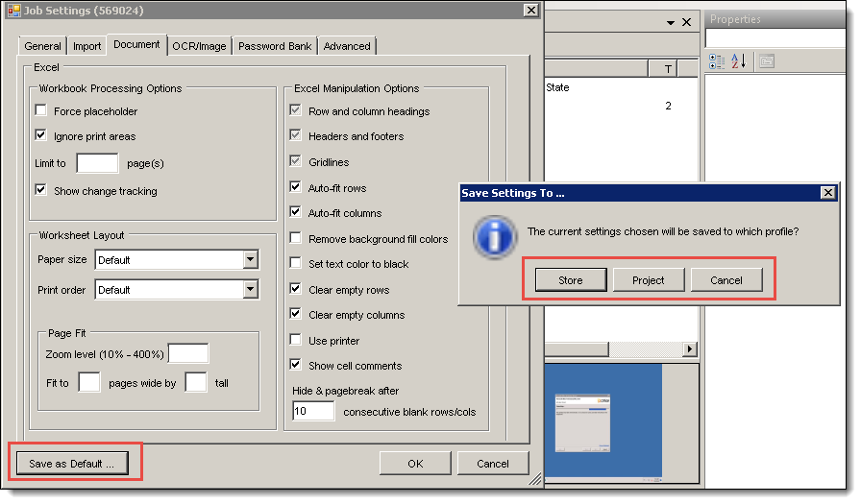Click the panel dropdown arrow beside the X

click(671, 22)
